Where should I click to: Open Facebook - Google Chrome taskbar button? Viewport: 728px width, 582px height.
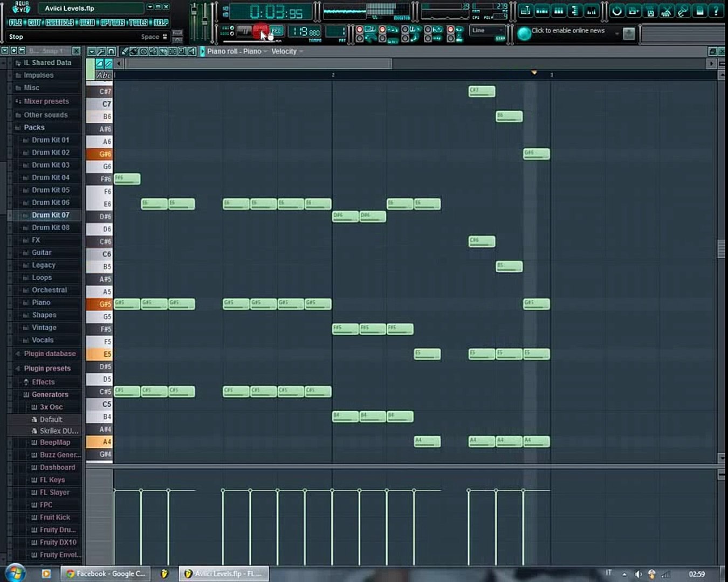(x=106, y=574)
